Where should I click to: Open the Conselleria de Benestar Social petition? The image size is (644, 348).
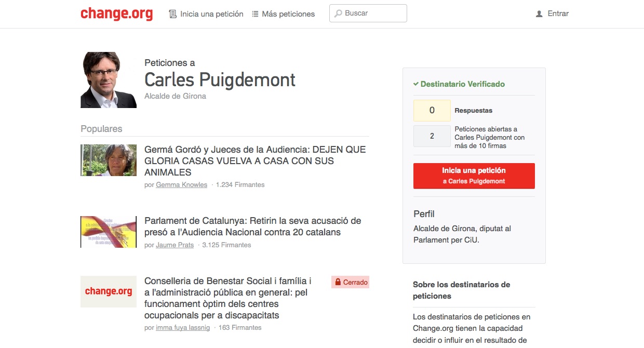[228, 298]
